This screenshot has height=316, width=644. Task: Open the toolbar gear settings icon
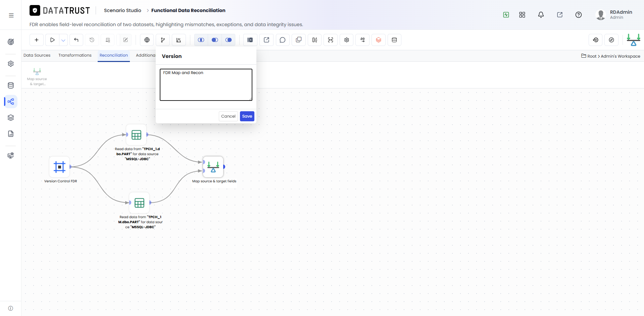[347, 40]
